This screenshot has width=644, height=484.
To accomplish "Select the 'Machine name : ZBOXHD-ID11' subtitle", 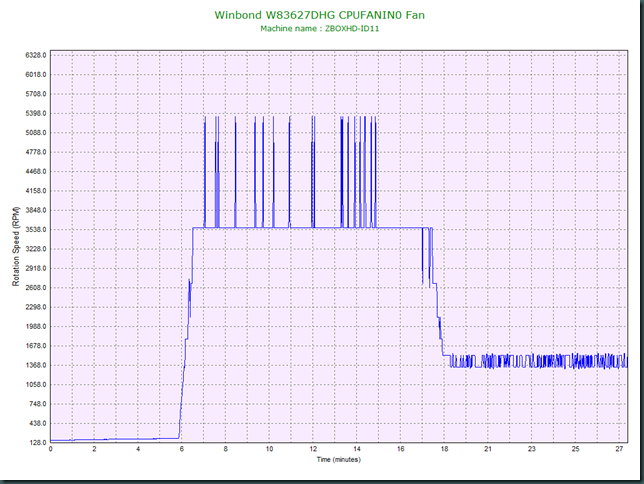I will tap(320, 29).
